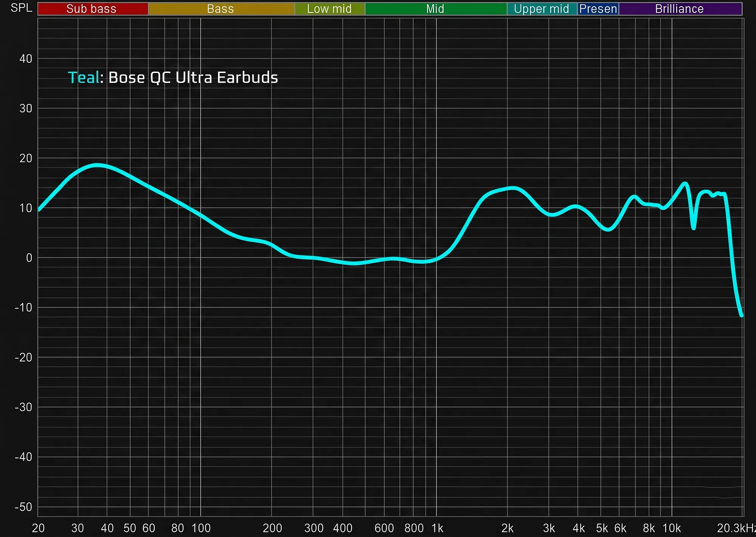Click the 1k frequency axis label
756x537 pixels.
click(x=437, y=528)
